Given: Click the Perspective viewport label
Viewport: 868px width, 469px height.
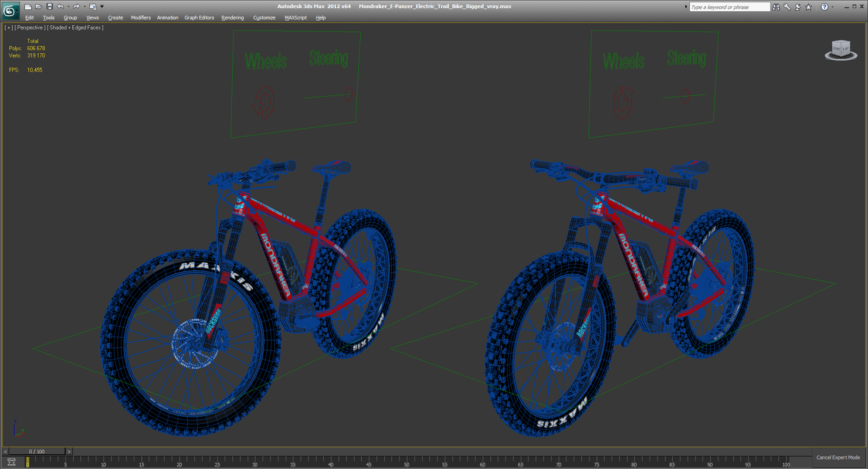Looking at the screenshot, I should (29, 28).
